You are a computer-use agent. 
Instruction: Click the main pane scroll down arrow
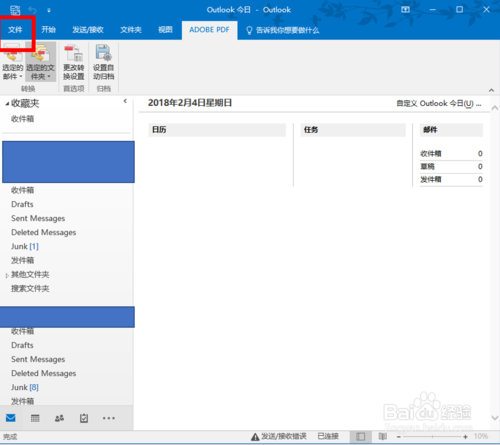point(495,418)
